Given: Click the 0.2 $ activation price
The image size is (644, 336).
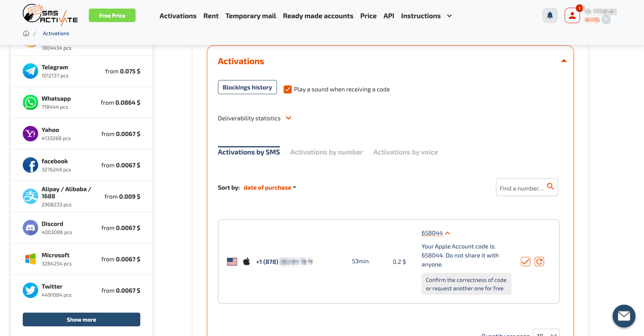Looking at the screenshot, I should tap(399, 262).
